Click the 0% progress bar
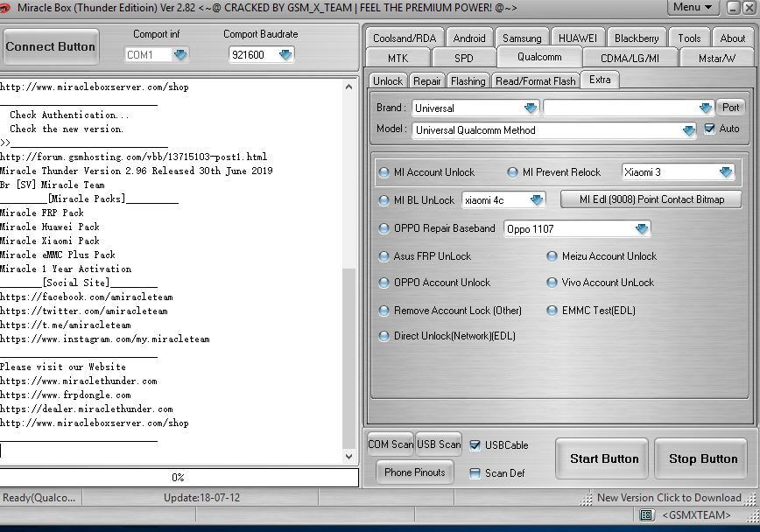 179,477
